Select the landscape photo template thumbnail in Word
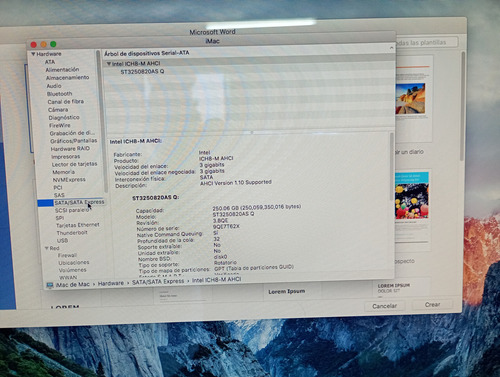Screen dimensions: 500x377 (410, 99)
